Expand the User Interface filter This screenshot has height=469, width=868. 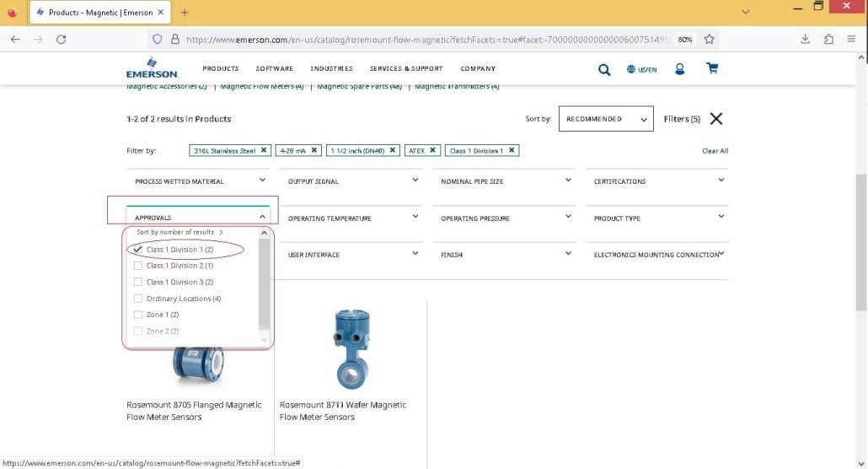pos(351,255)
